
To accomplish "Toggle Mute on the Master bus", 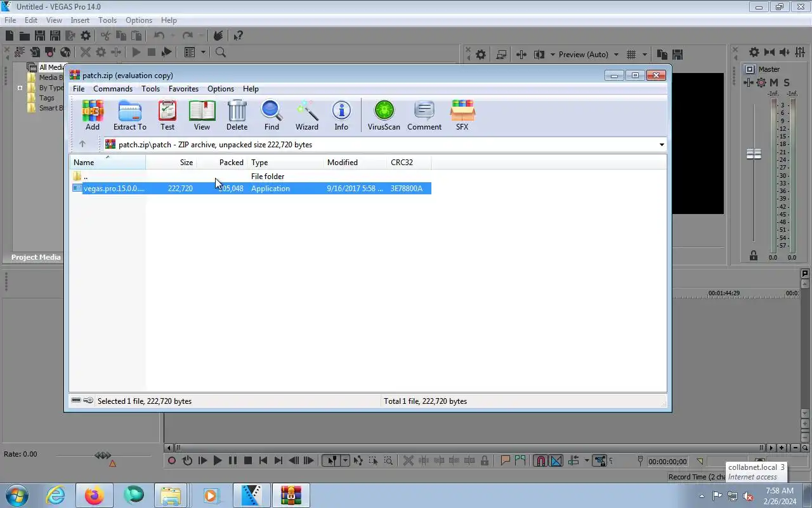I will pos(774,83).
